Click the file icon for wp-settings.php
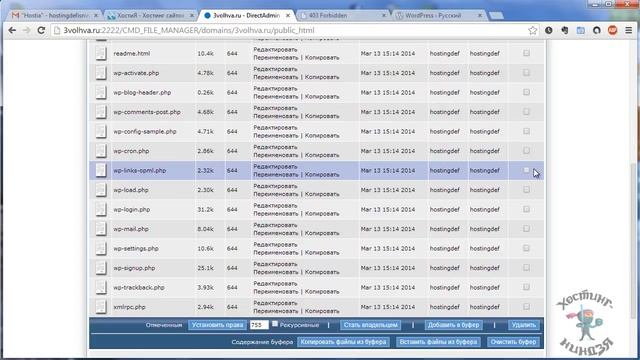Viewport: 640px width, 360px height. pyautogui.click(x=101, y=249)
